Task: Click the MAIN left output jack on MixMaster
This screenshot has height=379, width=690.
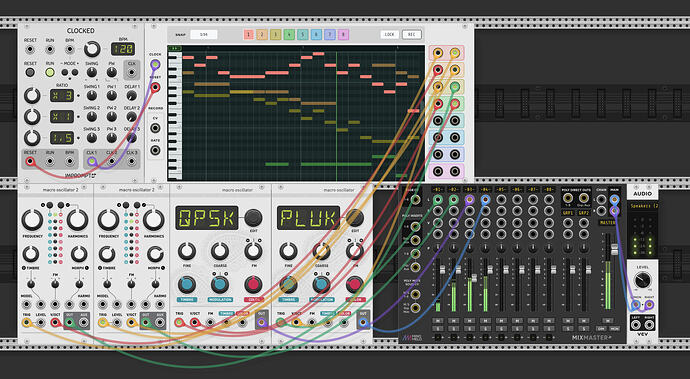Action: pos(615,200)
